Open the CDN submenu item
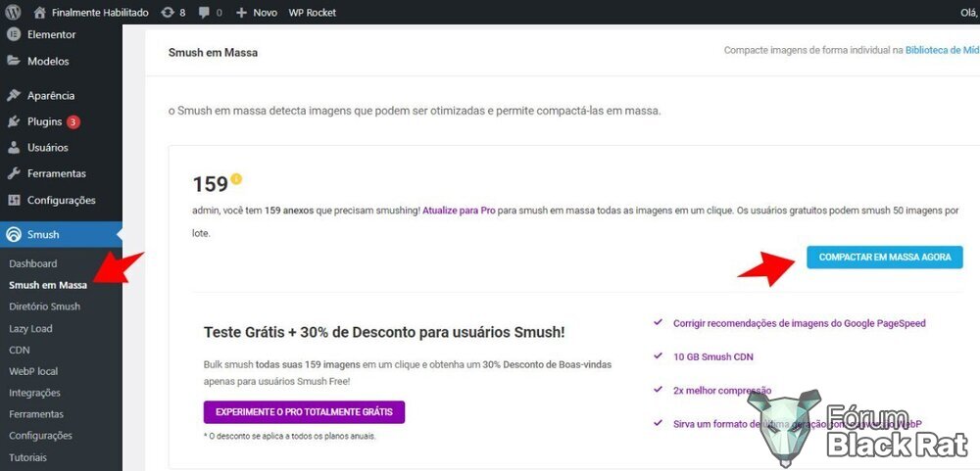980x471 pixels. [20, 350]
